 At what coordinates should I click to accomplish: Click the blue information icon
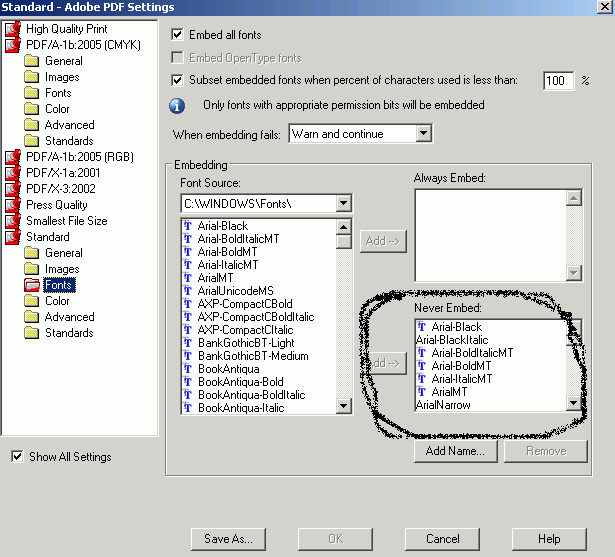177,106
